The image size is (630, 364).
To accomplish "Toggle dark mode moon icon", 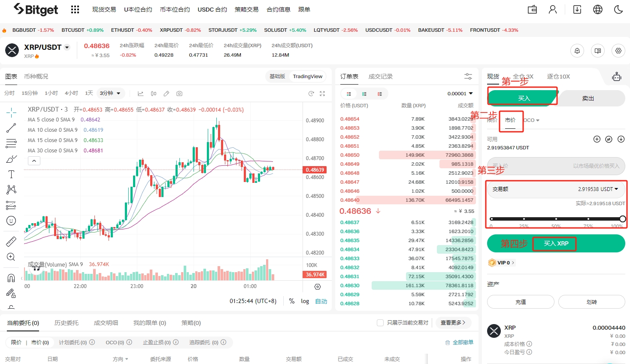I will 618,9.
